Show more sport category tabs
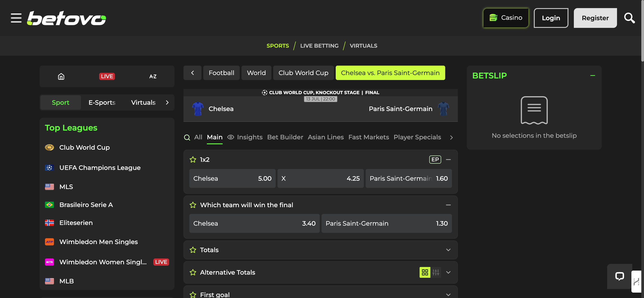Viewport: 644px width, 298px height. 167,102
